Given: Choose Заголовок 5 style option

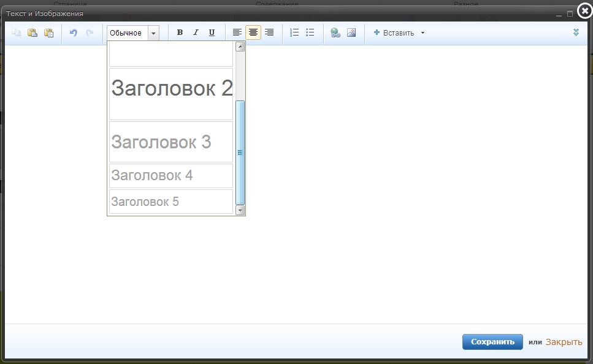Looking at the screenshot, I should point(171,202).
